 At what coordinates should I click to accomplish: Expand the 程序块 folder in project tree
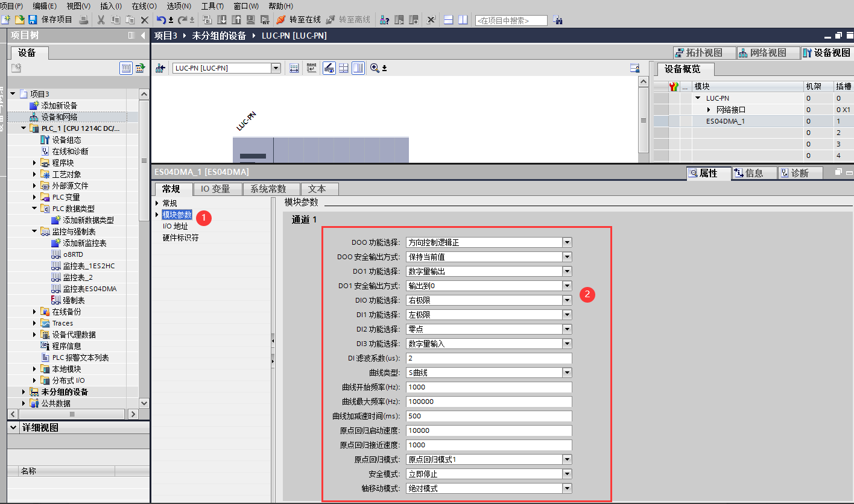tap(35, 163)
